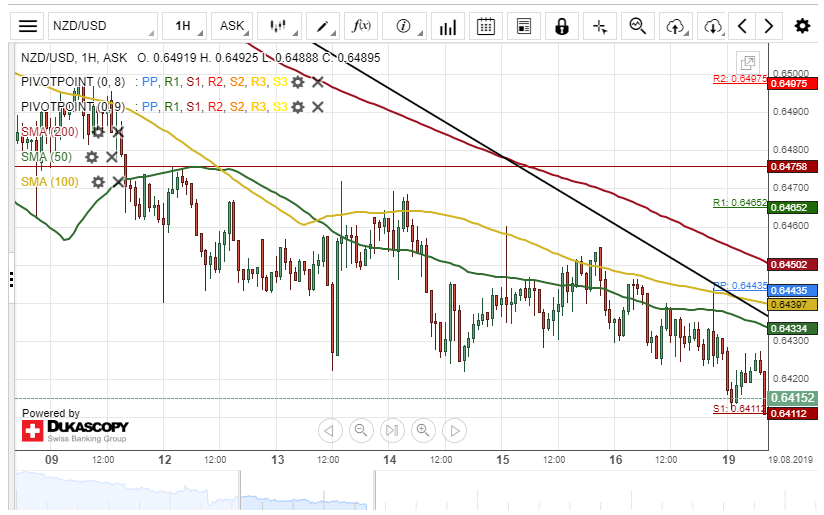This screenshot has height=515, width=824.
Task: Click the pop-out chart window icon
Action: (746, 62)
